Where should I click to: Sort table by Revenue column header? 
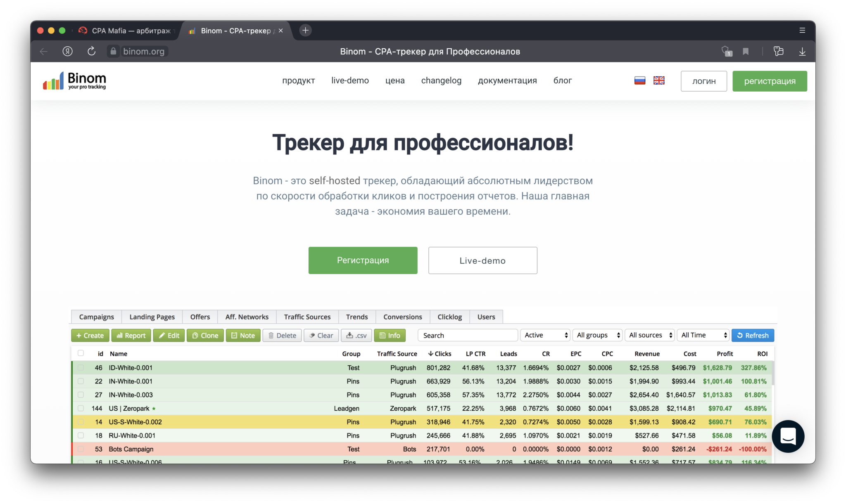point(647,354)
